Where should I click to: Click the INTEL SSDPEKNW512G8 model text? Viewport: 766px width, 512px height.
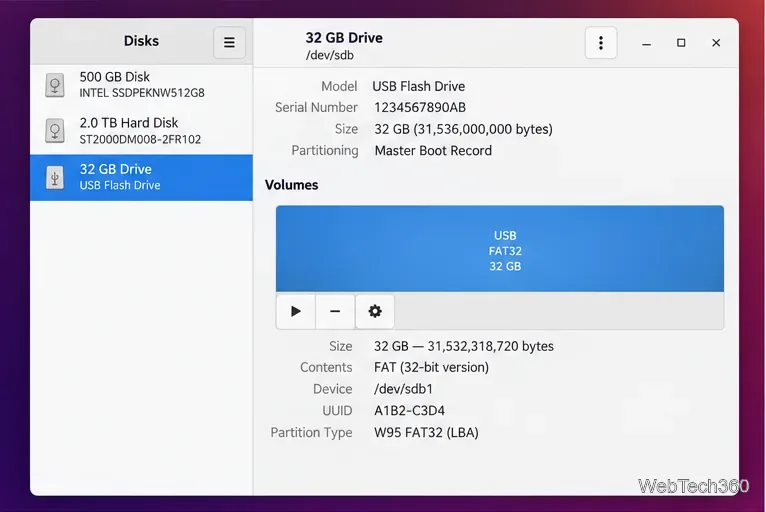coord(142,93)
